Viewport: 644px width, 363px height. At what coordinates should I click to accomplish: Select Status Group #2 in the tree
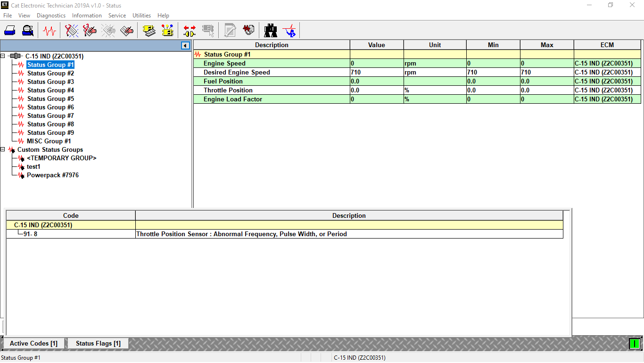tap(50, 73)
